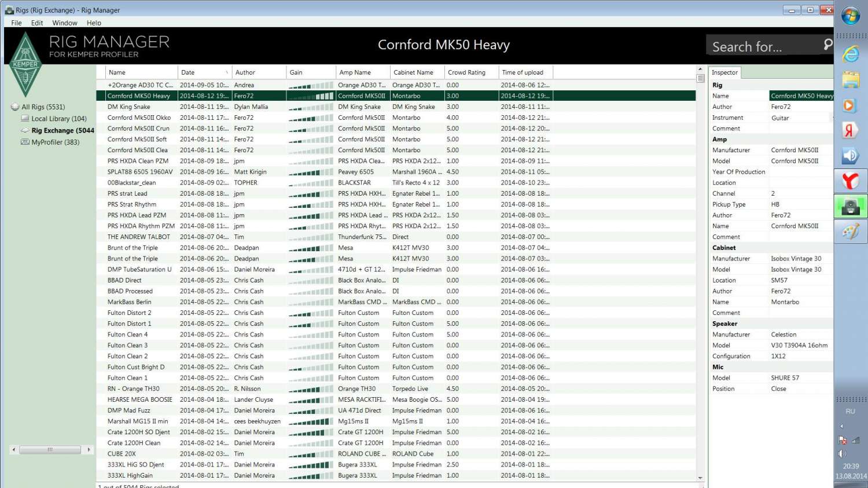This screenshot has height=488, width=868.
Task: Open the Window menu
Action: point(65,23)
